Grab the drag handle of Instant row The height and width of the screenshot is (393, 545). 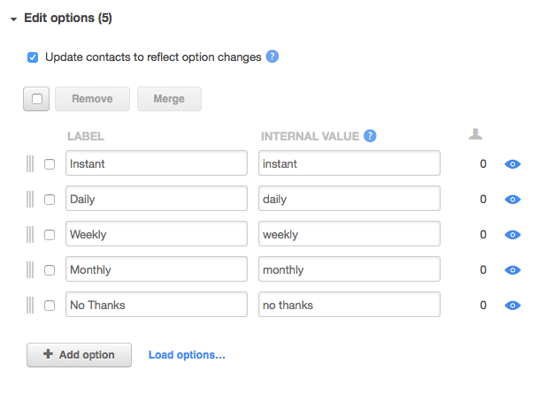[x=30, y=164]
